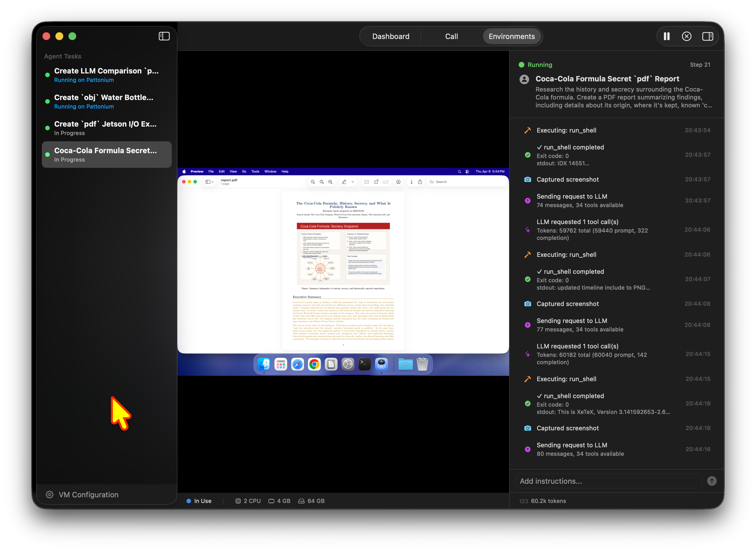Select the zoom-in magnifier in Preview's toolbar
This screenshot has height=551, width=756.
(330, 182)
